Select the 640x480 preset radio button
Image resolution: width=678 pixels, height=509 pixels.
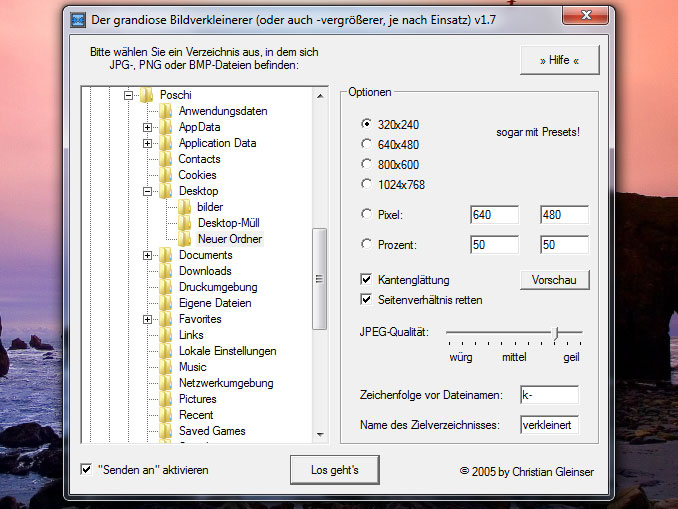366,144
